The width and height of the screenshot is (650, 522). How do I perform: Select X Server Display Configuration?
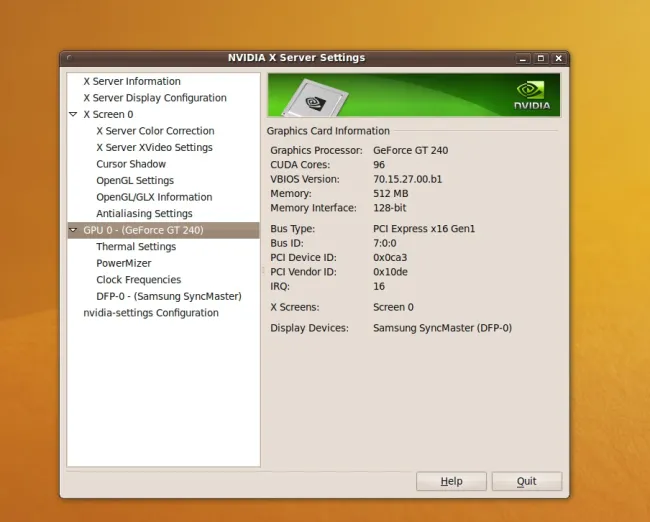155,98
